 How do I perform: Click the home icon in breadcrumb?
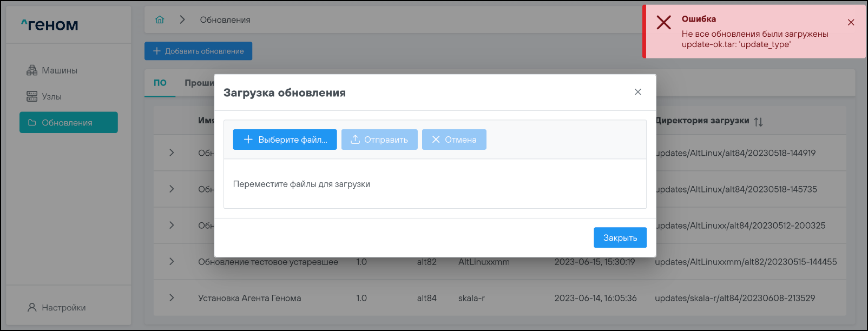(160, 19)
